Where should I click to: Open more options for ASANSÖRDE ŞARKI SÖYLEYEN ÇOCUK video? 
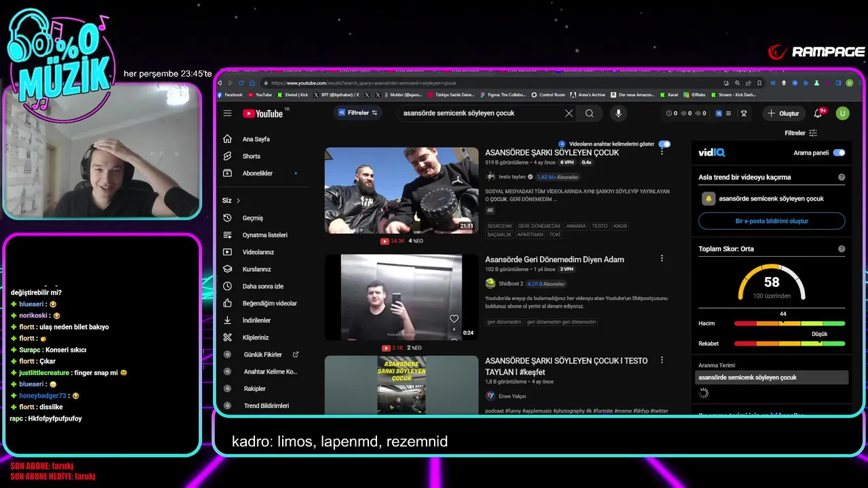662,152
